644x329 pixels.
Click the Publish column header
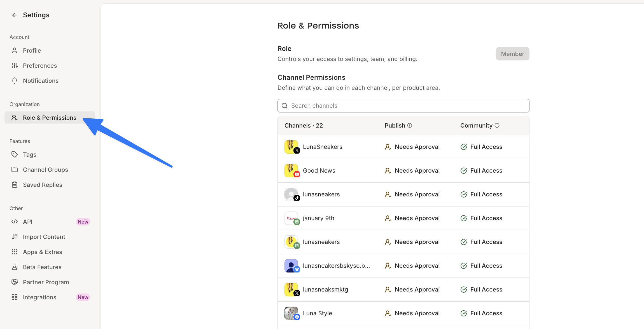pyautogui.click(x=395, y=126)
